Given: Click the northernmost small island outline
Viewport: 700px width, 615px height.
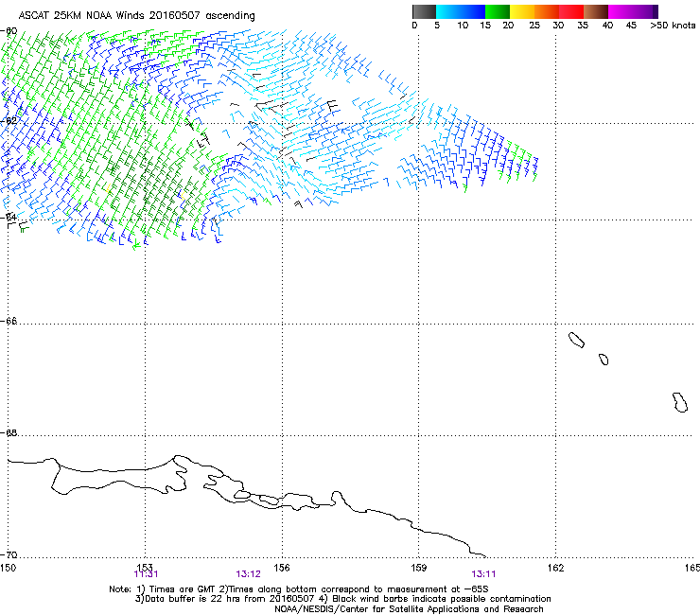Looking at the screenshot, I should 576,340.
